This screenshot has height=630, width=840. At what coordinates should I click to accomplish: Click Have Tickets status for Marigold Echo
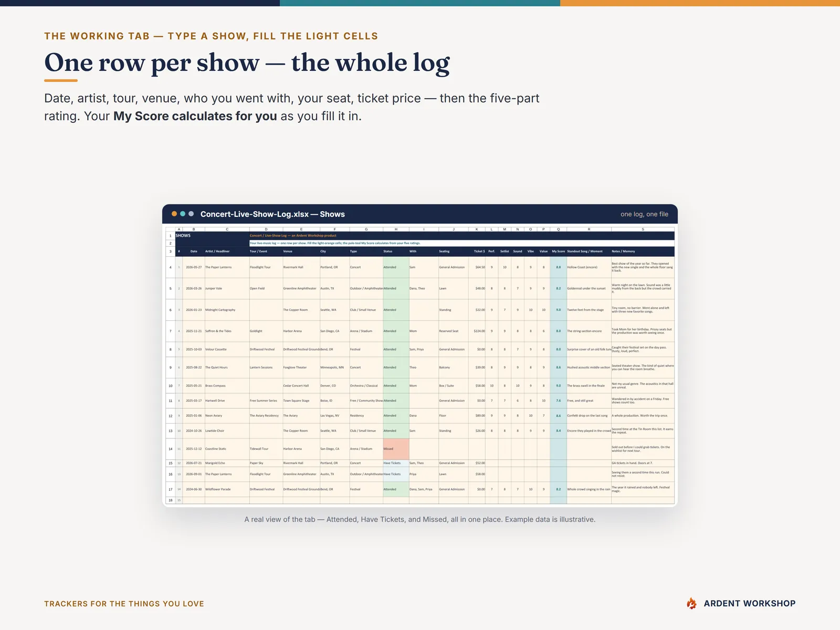[396, 463]
